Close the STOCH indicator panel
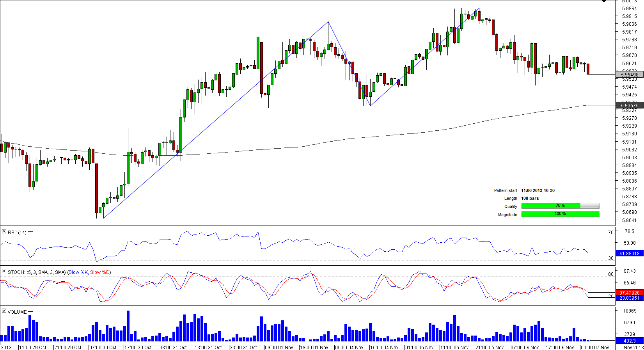Viewport: 644px width, 350px height. 4,272
